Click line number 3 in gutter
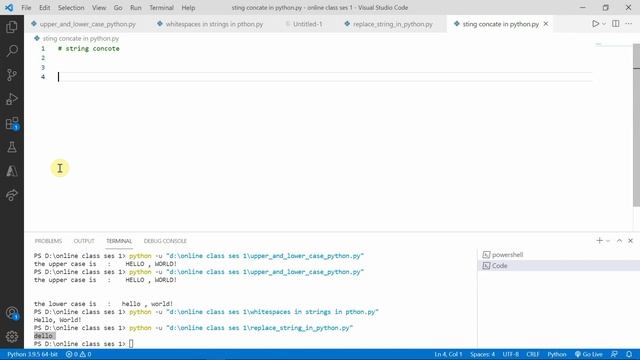 (43, 67)
